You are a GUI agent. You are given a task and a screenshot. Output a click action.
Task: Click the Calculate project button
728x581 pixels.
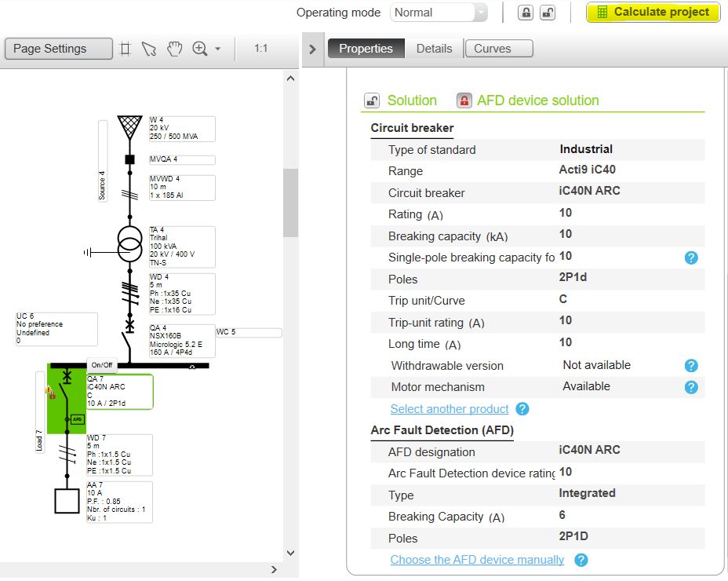(653, 12)
